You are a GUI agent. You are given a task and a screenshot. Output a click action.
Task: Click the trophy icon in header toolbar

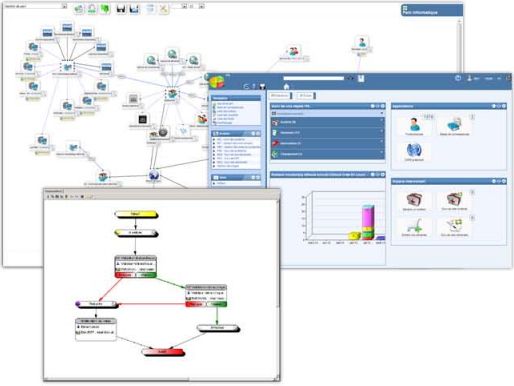tap(262, 87)
